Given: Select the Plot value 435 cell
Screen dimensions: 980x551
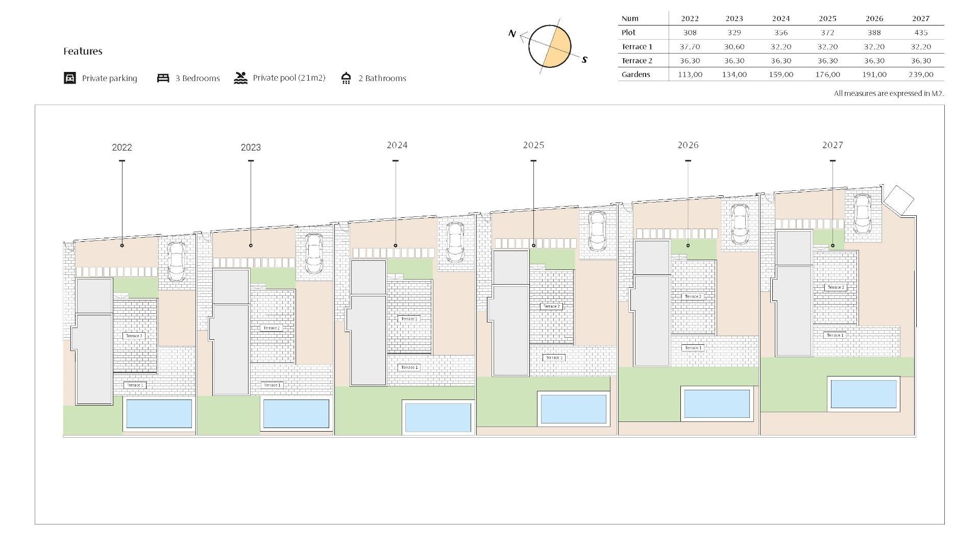Looking at the screenshot, I should 921,32.
